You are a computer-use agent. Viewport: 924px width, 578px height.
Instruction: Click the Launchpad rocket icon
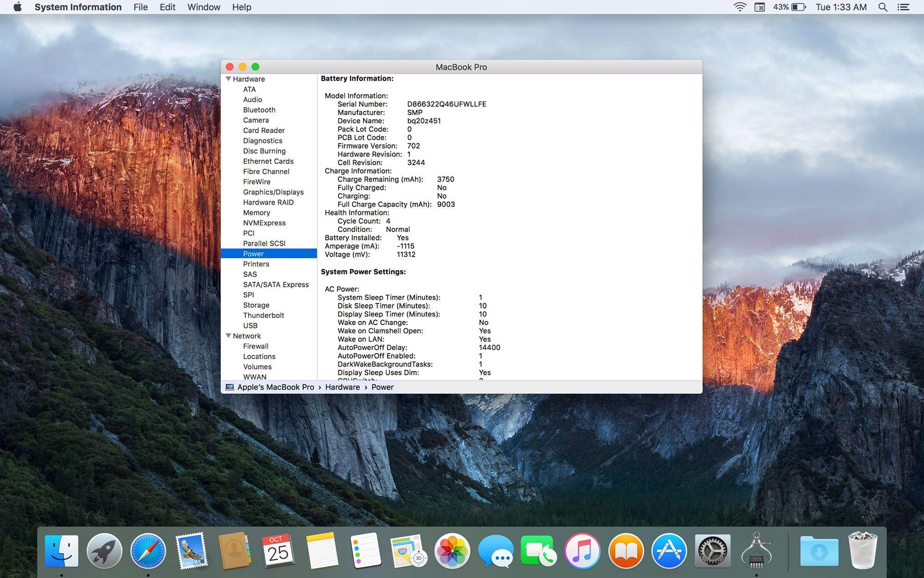pos(104,551)
